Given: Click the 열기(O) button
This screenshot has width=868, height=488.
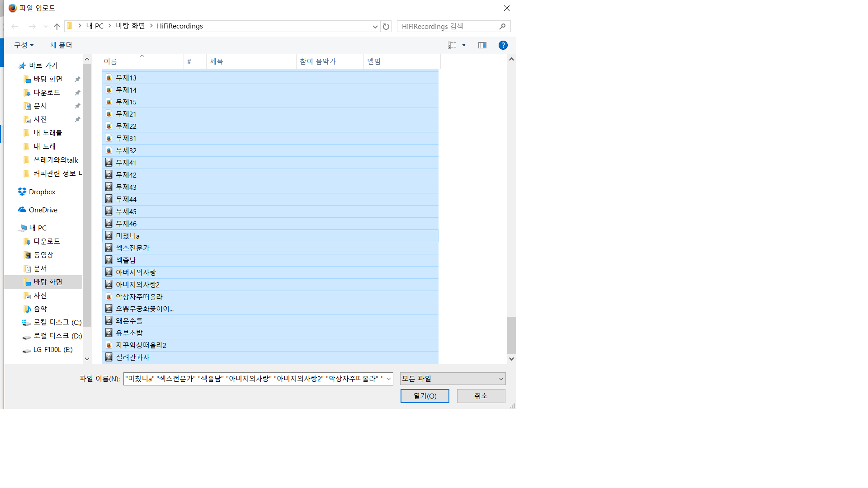Looking at the screenshot, I should 425,396.
